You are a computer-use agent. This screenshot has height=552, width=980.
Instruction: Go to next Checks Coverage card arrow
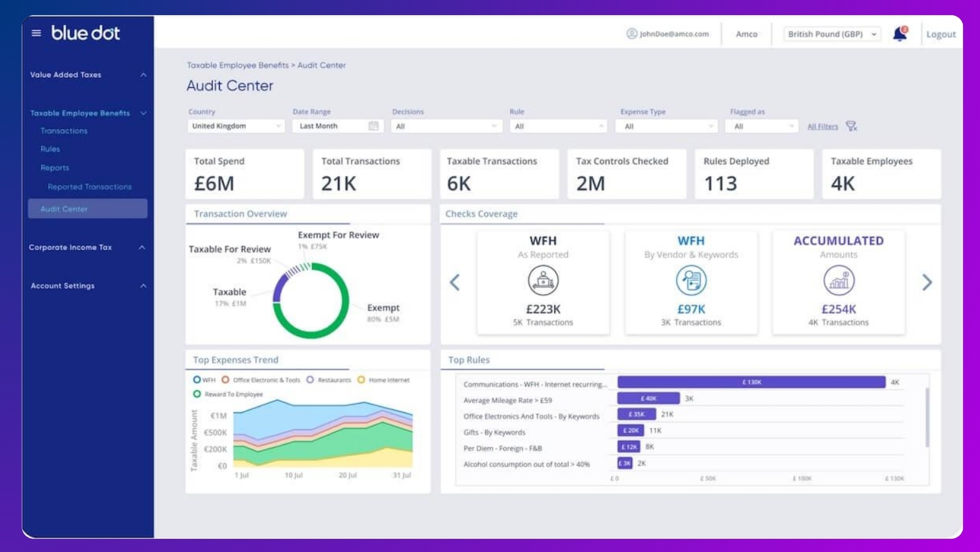926,282
